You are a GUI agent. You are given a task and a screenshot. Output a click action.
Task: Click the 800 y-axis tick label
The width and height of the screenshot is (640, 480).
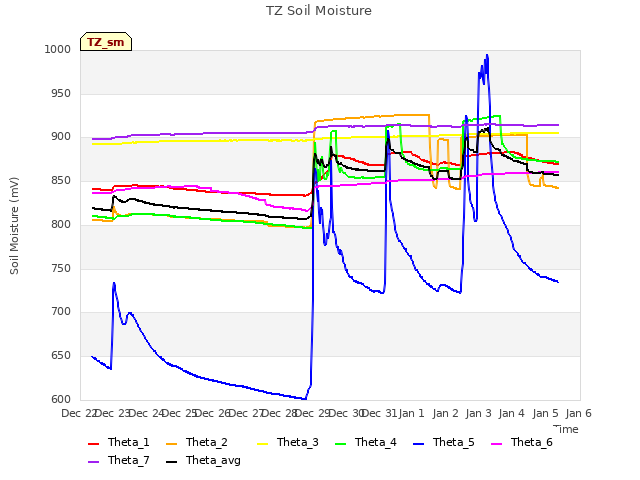pyautogui.click(x=61, y=224)
